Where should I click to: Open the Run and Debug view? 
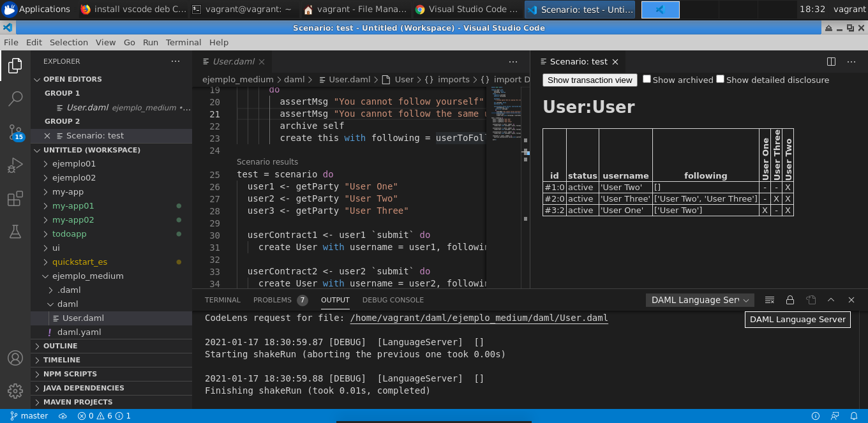15,165
